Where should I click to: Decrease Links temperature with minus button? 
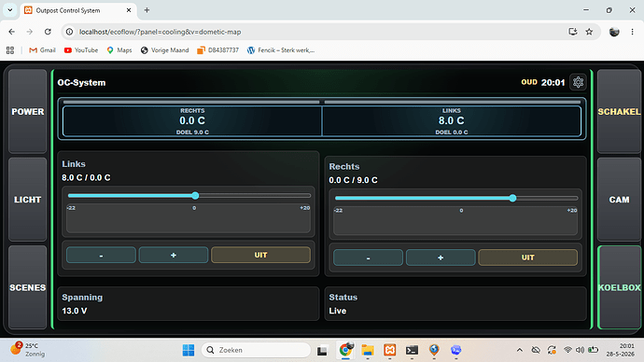coord(101,255)
